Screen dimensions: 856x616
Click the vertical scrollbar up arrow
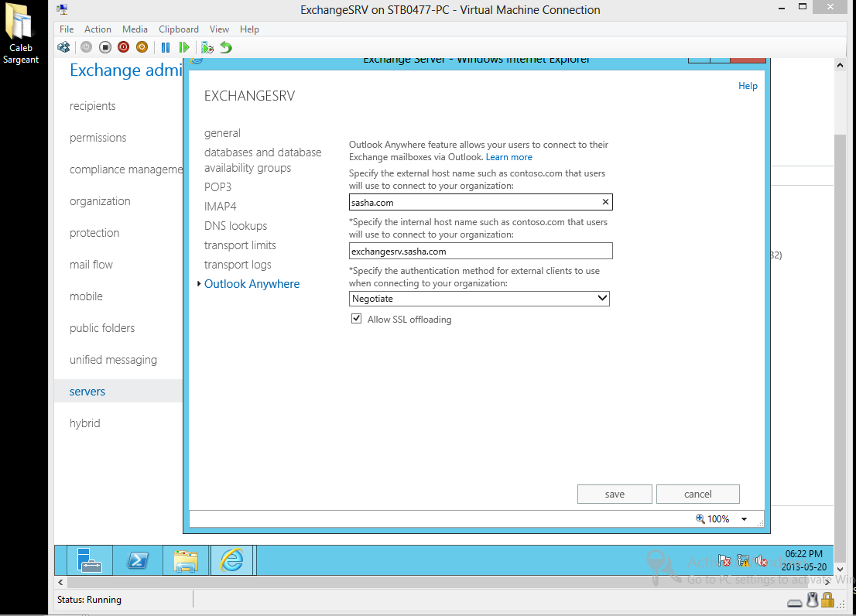pyautogui.click(x=840, y=65)
